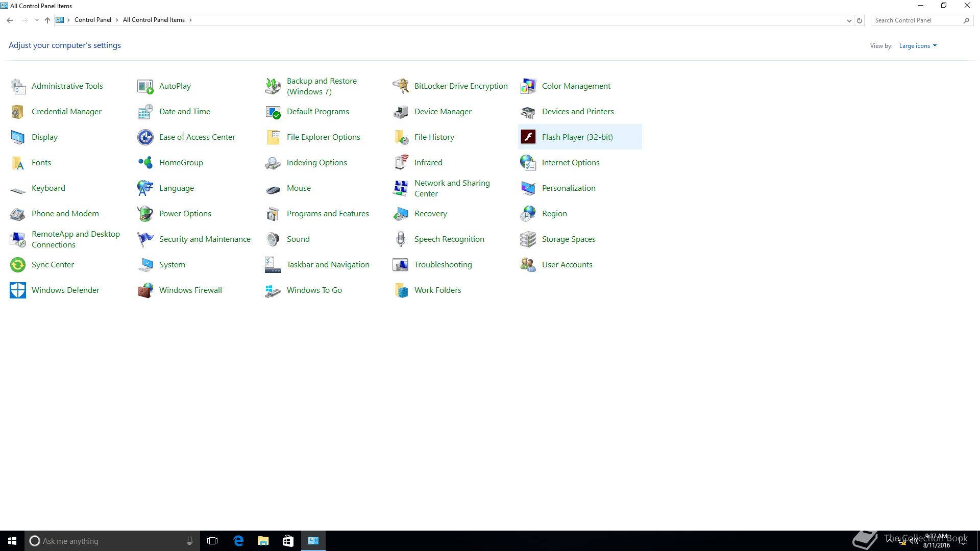Open the System link
Image resolution: width=980 pixels, height=551 pixels.
tap(172, 265)
